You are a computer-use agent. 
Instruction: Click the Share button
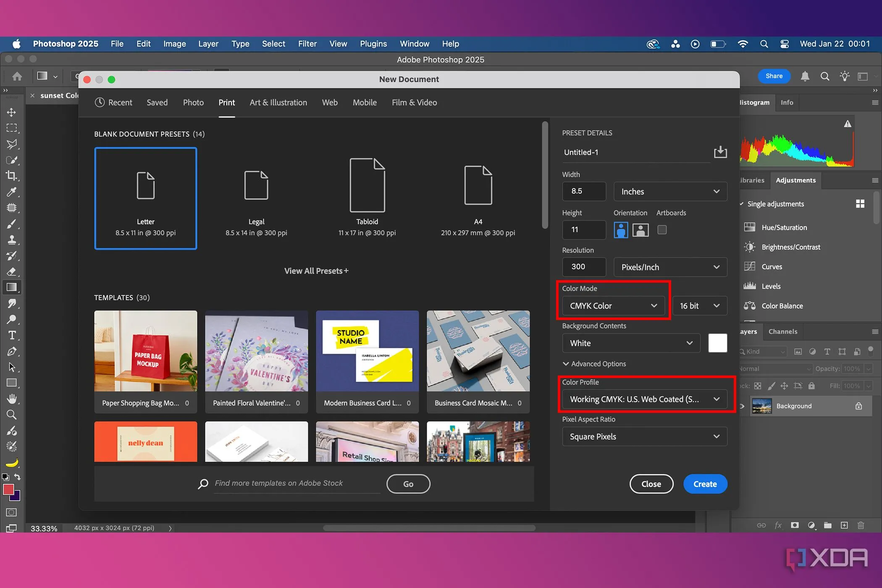774,76
